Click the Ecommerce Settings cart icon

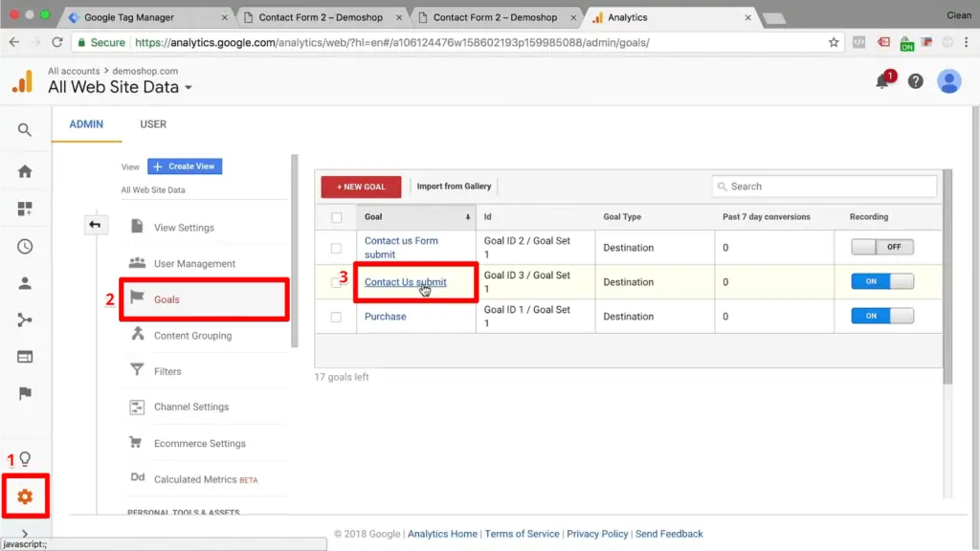coord(136,443)
